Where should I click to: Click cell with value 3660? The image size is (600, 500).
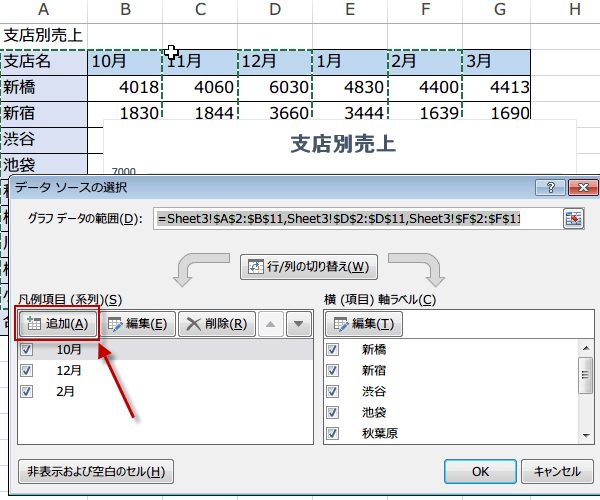(275, 111)
